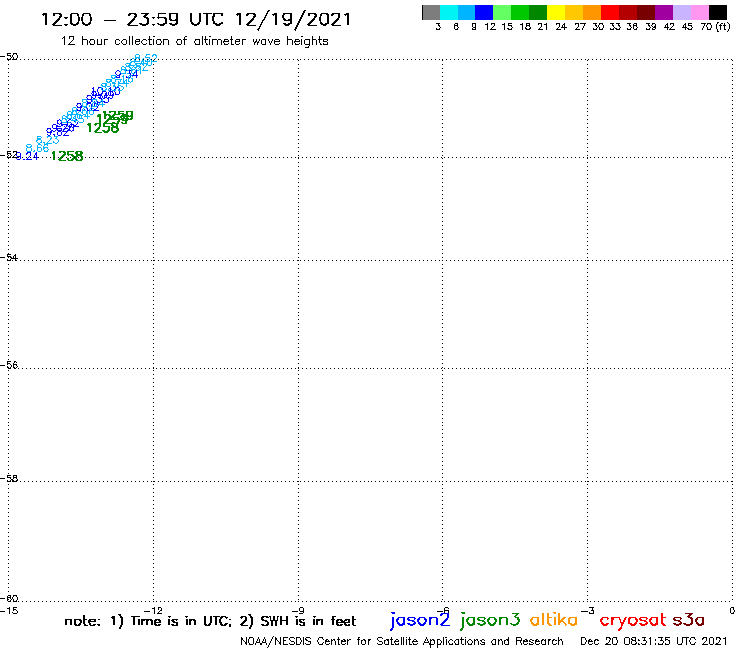Screen dimensions: 740x650
Task: Click the -12 longitude axis label
Action: [x=153, y=611]
